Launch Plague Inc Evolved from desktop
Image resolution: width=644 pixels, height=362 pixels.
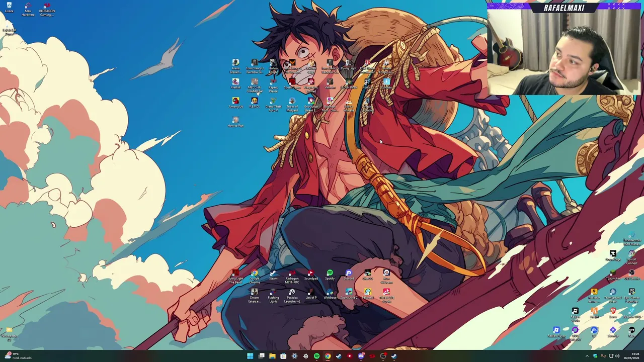pyautogui.click(x=311, y=85)
